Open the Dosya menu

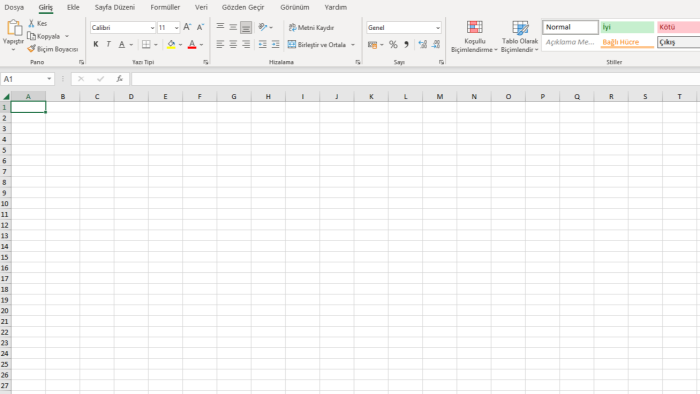[x=14, y=7]
